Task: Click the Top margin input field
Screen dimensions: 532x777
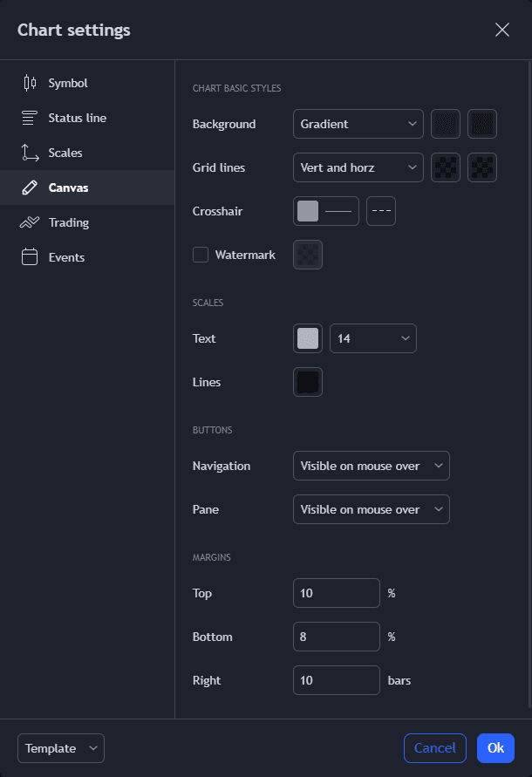Action: tap(336, 593)
